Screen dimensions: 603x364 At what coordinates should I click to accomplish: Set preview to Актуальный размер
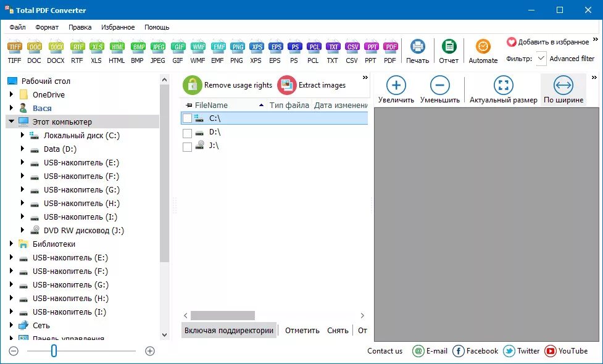(x=504, y=90)
